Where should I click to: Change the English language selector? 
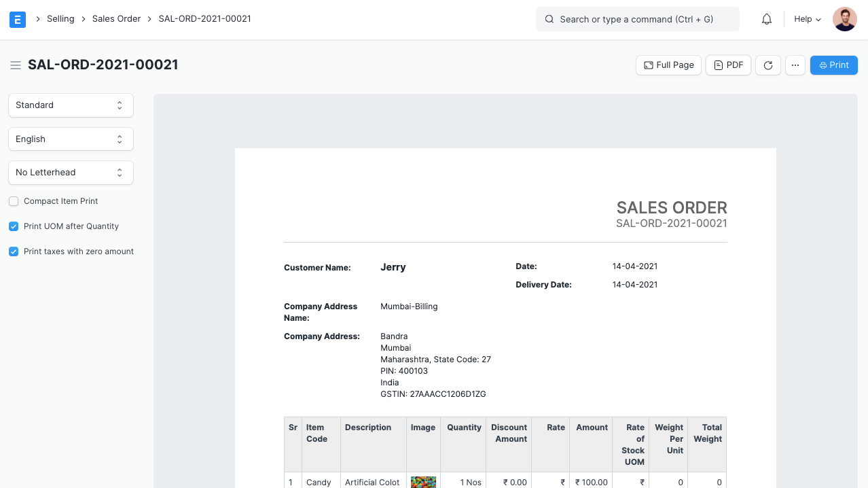pos(71,139)
